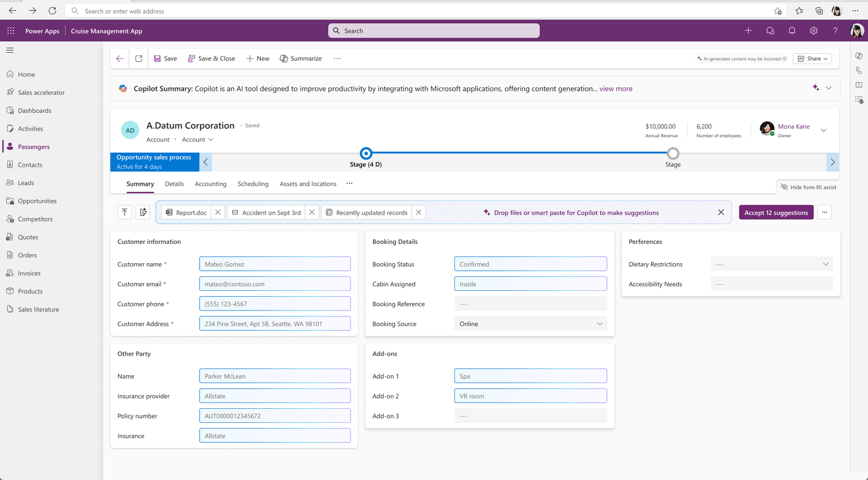The image size is (868, 480).
Task: Open the Dietary Restrictions dropdown
Action: coord(771,264)
